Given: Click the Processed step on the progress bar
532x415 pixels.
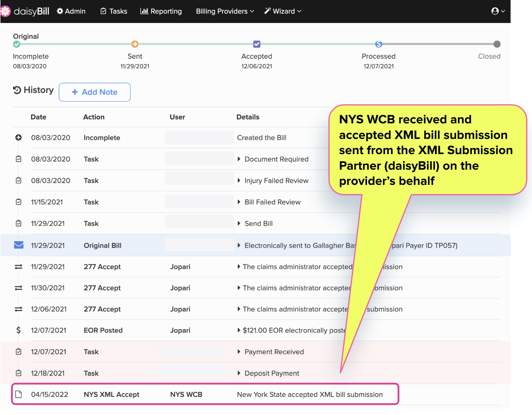Looking at the screenshot, I should [378, 44].
